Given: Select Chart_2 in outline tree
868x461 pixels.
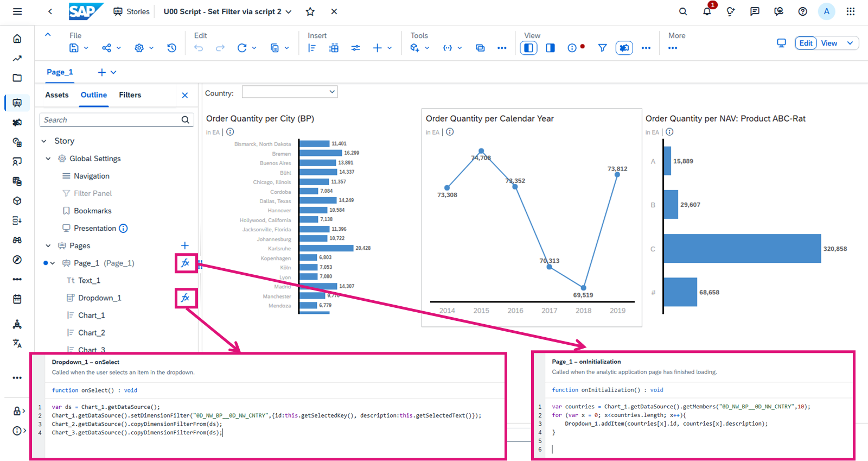Looking at the screenshot, I should (x=92, y=332).
